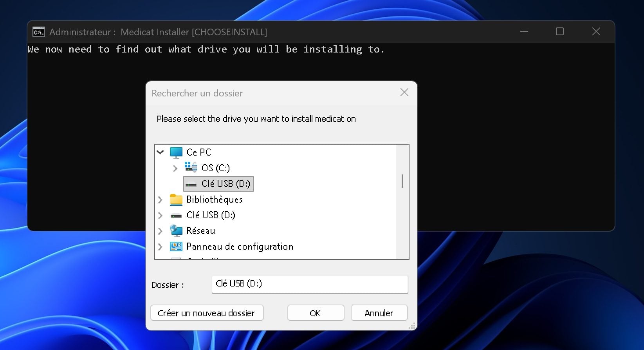The height and width of the screenshot is (350, 644).
Task: Click the folder tree scrollbar thumb
Action: coord(402,181)
